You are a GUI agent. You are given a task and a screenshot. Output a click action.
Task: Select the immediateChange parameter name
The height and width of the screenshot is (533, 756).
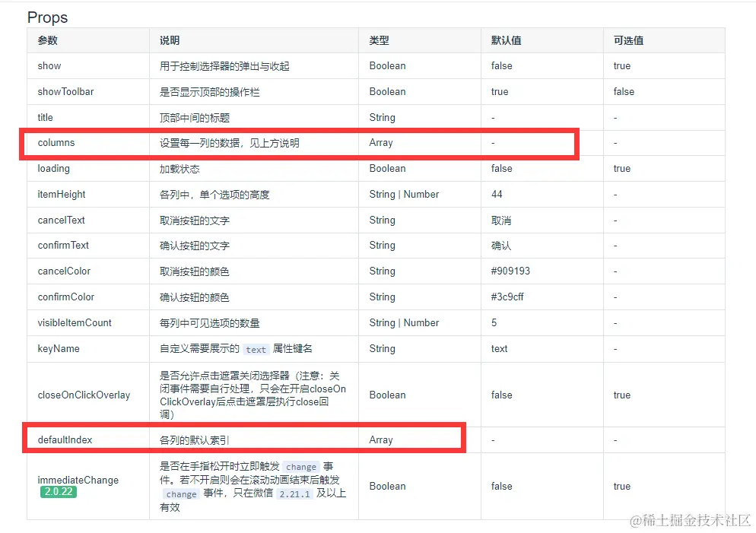78,480
